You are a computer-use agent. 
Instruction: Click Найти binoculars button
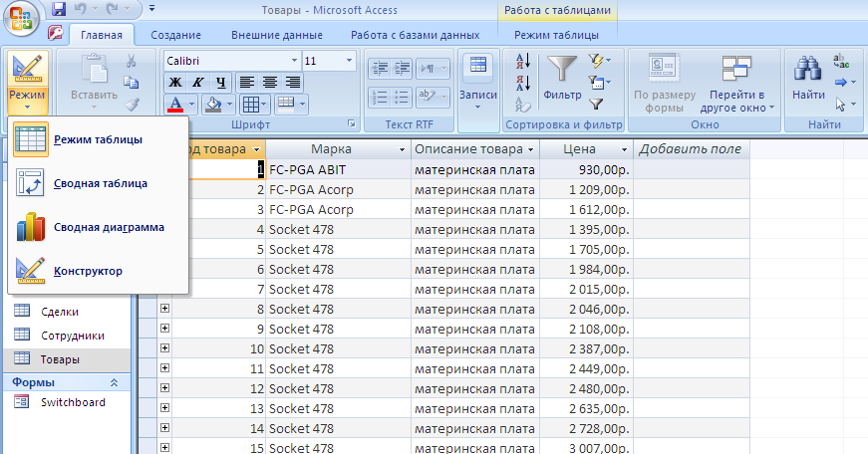pyautogui.click(x=808, y=78)
